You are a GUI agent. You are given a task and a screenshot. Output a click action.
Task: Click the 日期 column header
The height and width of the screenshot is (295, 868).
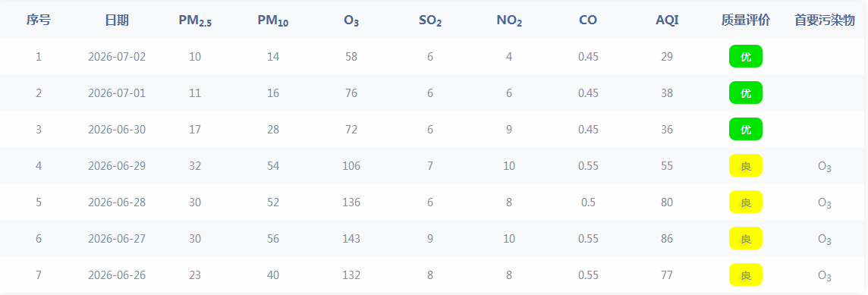[117, 20]
